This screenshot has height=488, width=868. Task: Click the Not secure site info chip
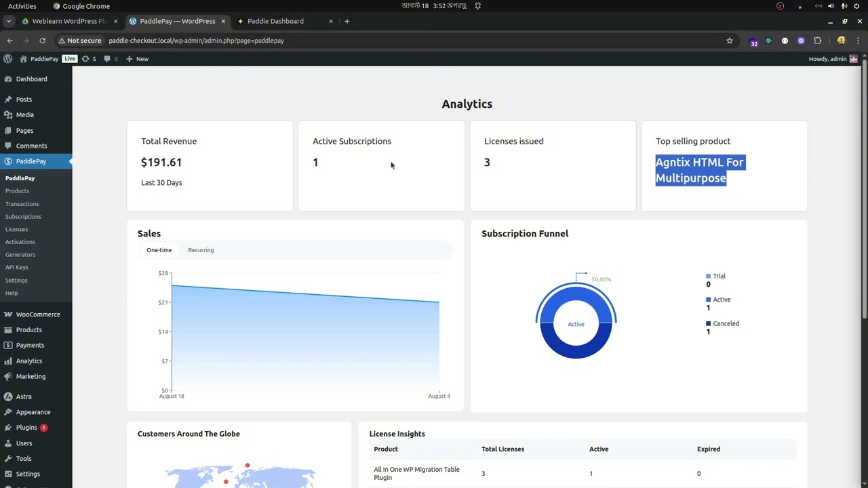click(x=80, y=41)
